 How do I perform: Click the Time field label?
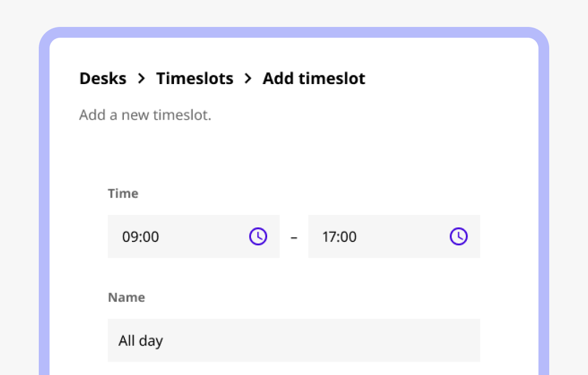123,193
